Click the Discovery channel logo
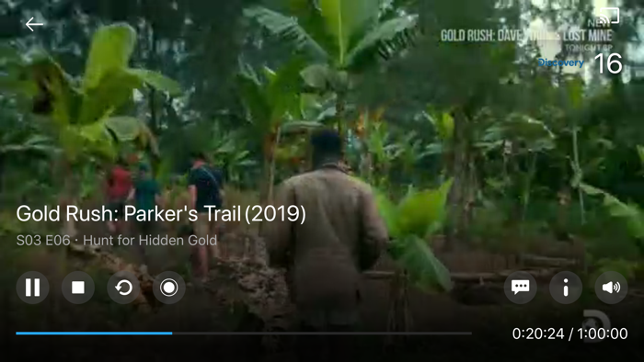Image resolution: width=644 pixels, height=362 pixels. (561, 62)
